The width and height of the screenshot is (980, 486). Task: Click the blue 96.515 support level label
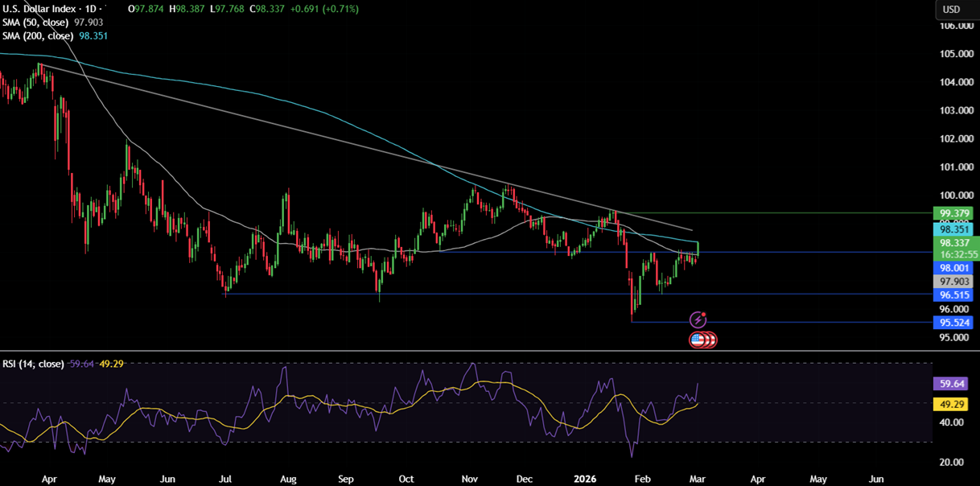(953, 295)
